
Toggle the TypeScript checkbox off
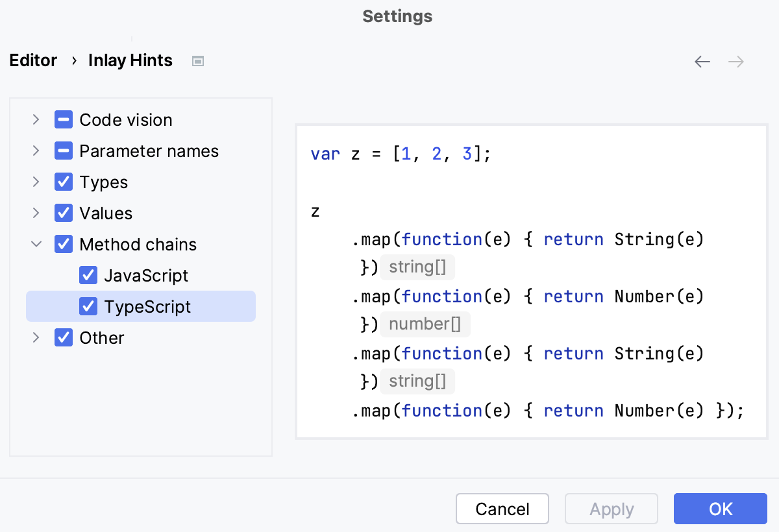[x=88, y=306]
